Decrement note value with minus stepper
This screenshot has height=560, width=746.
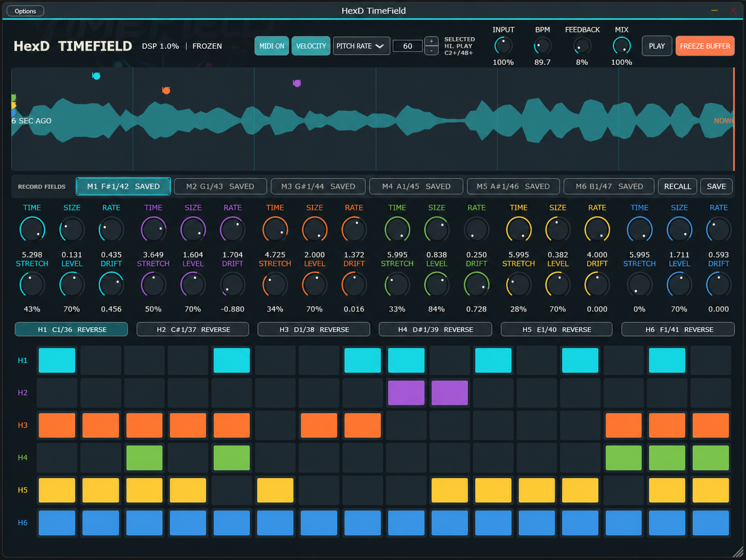point(432,50)
